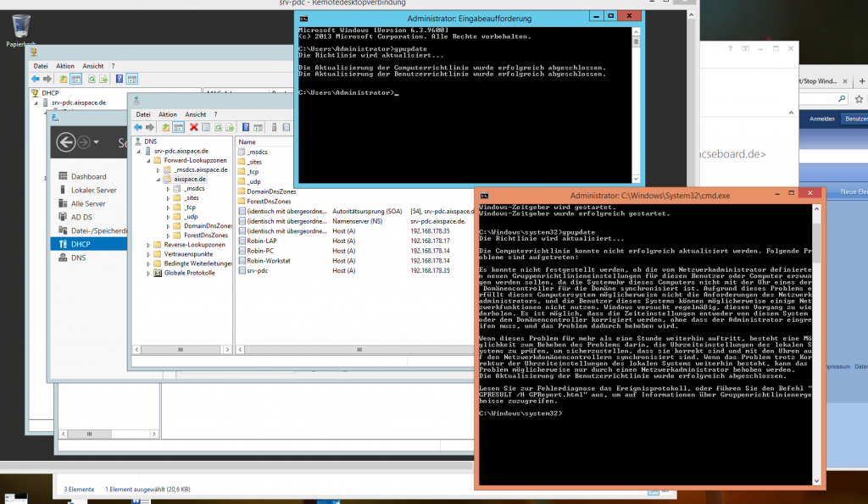Open the Help icon in the DNS toolbar
Viewport: 868px width, 504px height.
246,128
